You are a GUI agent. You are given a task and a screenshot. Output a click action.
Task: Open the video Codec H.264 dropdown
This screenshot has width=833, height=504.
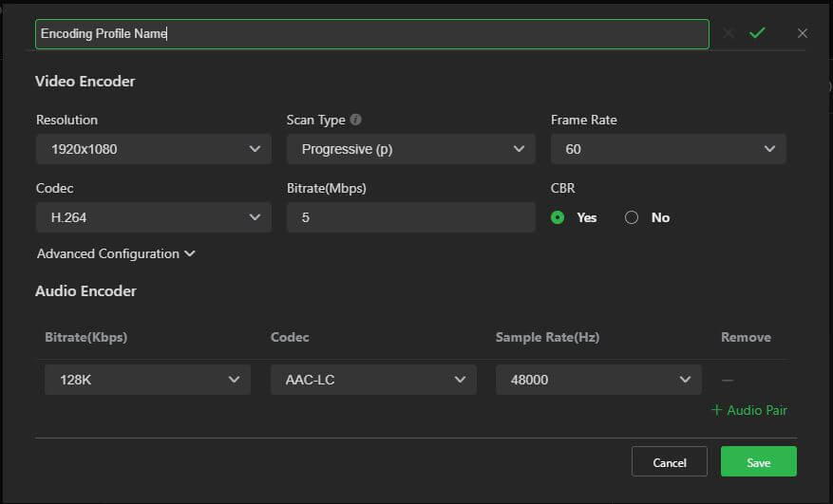153,217
